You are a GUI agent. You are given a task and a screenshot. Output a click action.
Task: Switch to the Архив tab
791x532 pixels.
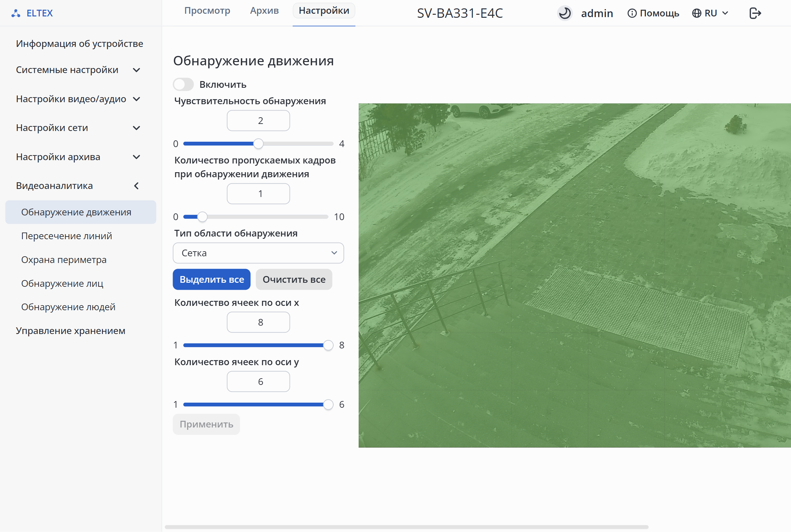coord(264,10)
